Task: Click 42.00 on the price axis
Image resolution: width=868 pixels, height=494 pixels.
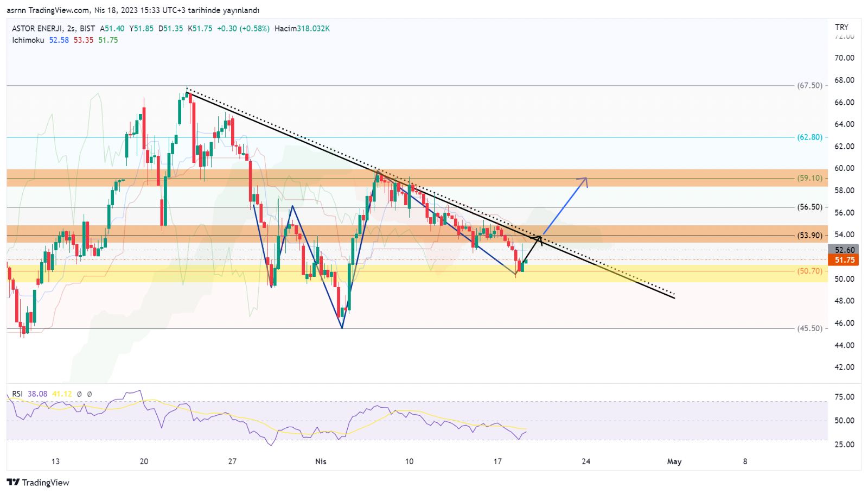Action: pos(845,367)
